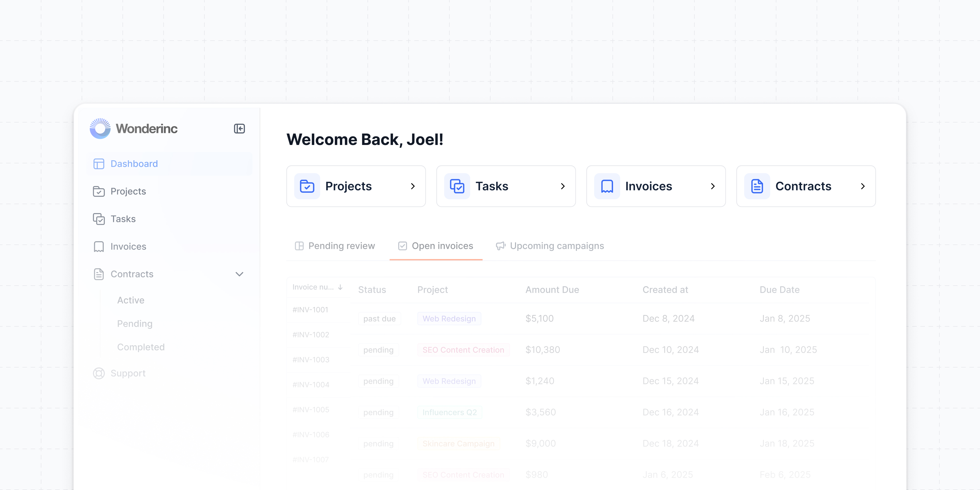This screenshot has width=980, height=490.
Task: Click the Amount Due column header
Action: click(552, 290)
